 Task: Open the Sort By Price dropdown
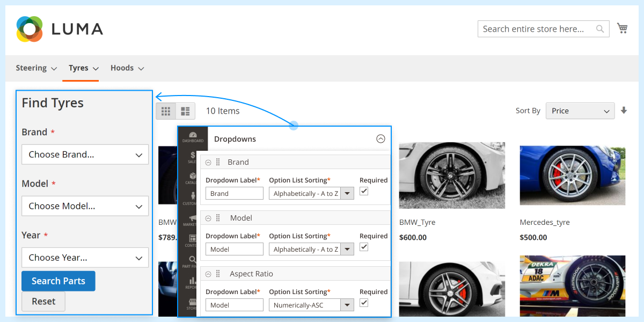(580, 111)
